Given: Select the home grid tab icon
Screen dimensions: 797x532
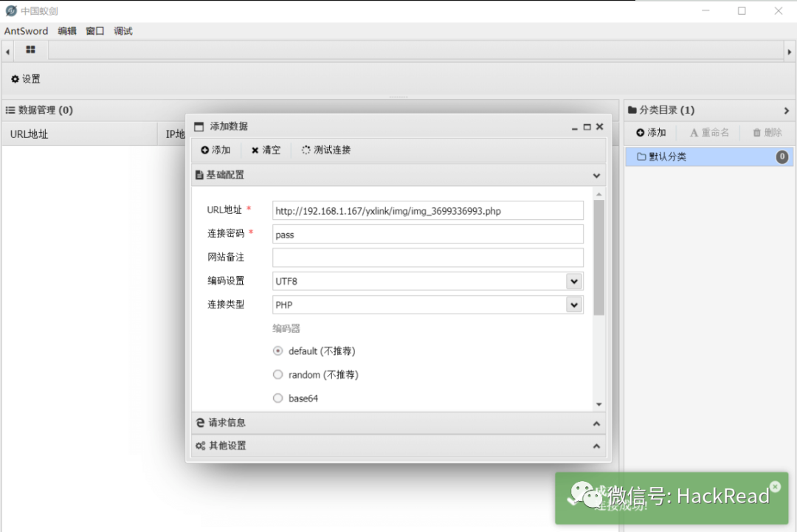Looking at the screenshot, I should coord(30,49).
